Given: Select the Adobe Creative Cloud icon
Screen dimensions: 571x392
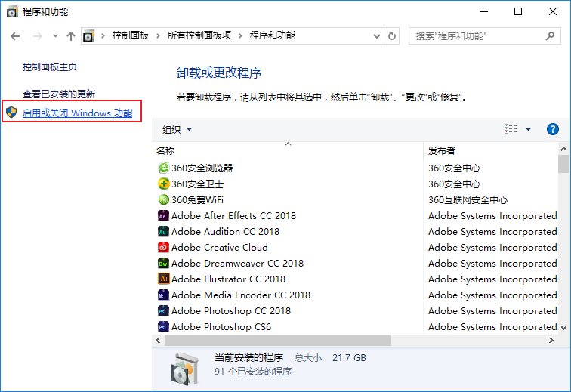Looking at the screenshot, I should coord(163,247).
